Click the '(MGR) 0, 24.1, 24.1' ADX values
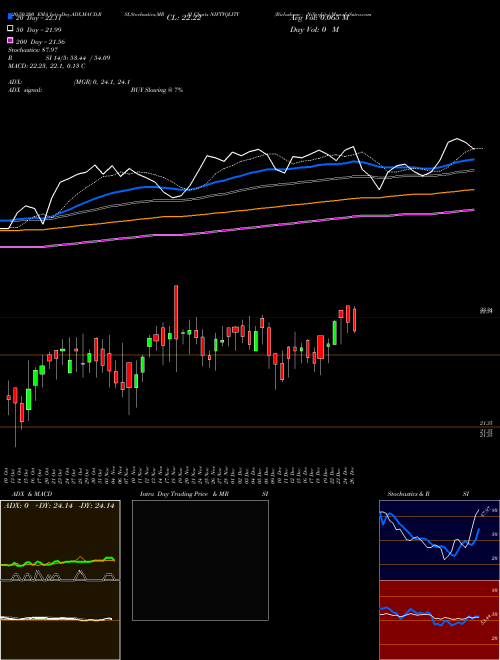500x660 pixels. pyautogui.click(x=101, y=82)
